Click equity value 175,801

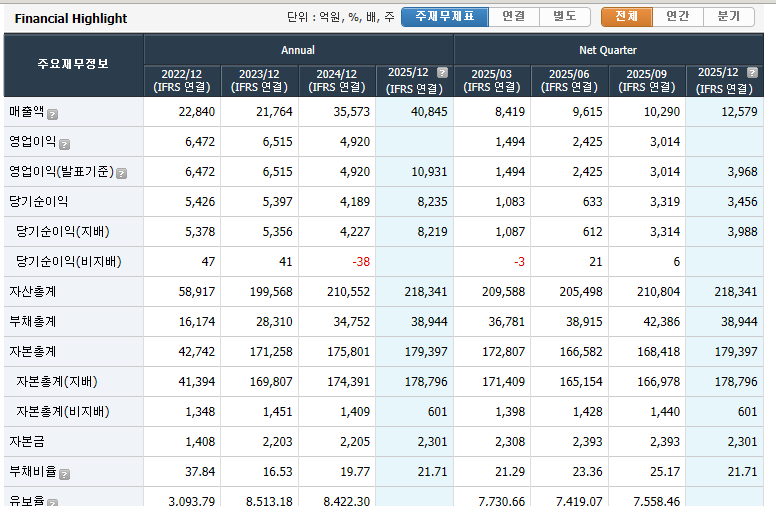(x=348, y=352)
